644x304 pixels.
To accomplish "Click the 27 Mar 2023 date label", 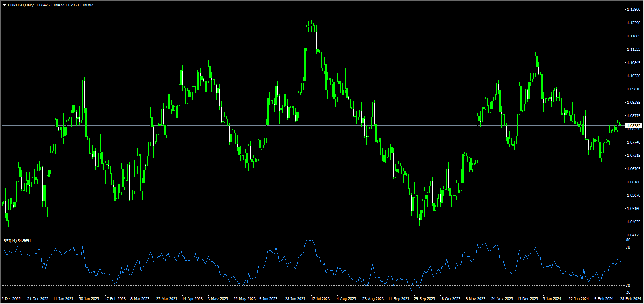I will tap(167, 299).
